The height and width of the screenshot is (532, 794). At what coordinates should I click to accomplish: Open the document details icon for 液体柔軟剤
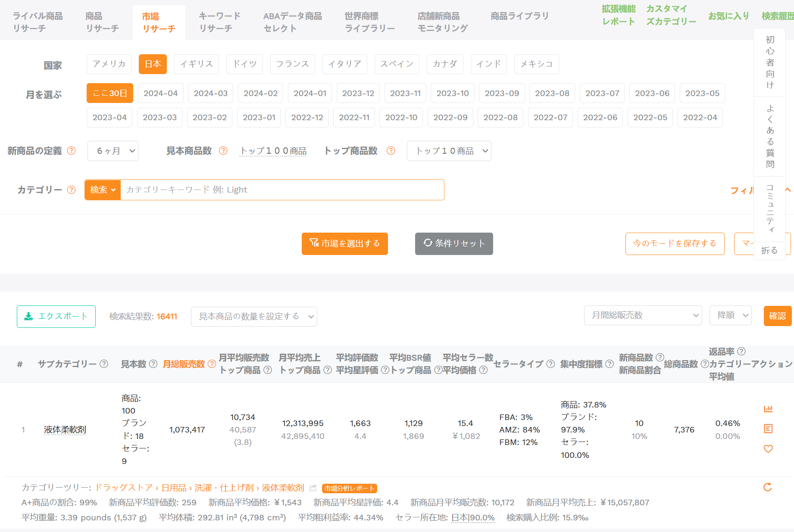point(768,429)
